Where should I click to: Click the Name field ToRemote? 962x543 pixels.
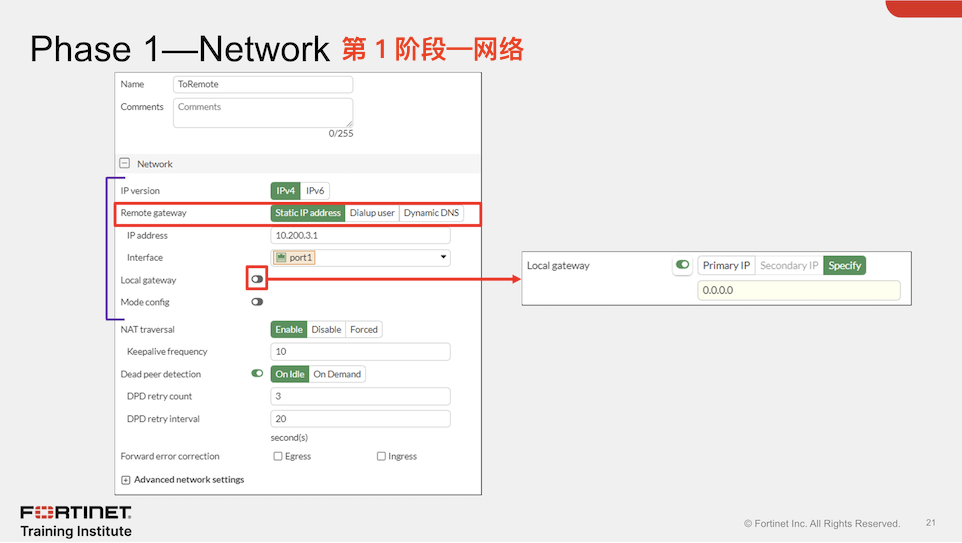(x=263, y=84)
